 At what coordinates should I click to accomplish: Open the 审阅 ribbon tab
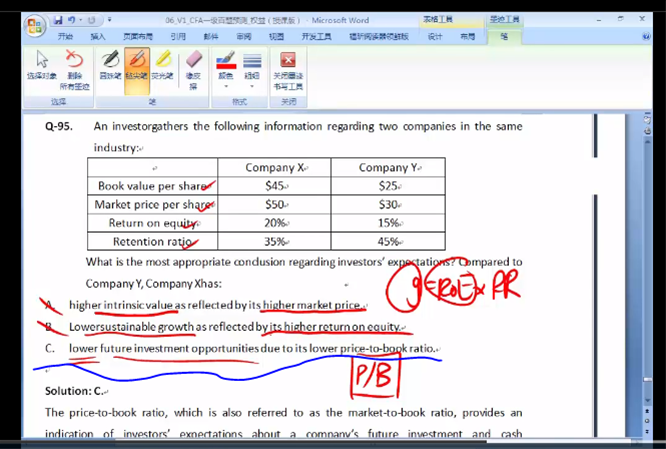(x=243, y=36)
